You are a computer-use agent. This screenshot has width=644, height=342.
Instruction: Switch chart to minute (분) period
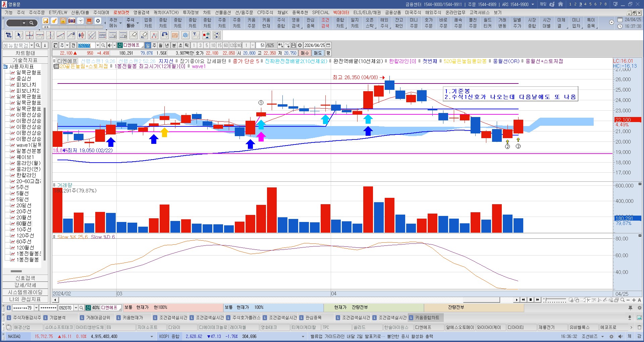(x=174, y=45)
